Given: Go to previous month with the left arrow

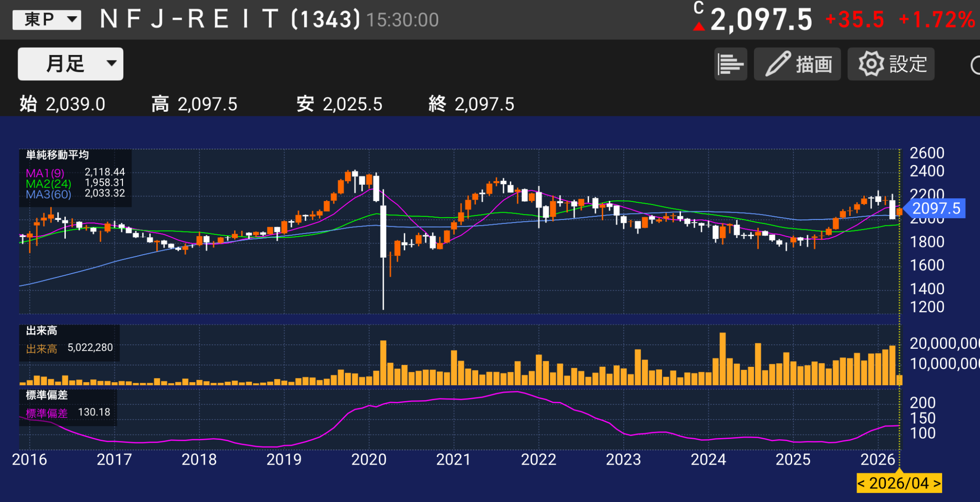Looking at the screenshot, I should (x=861, y=484).
